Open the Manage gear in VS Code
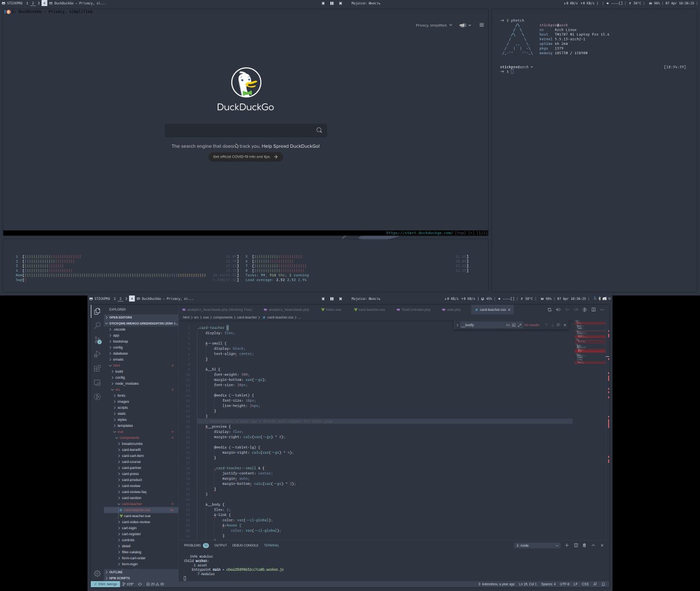The height and width of the screenshot is (591, 700). tap(97, 573)
